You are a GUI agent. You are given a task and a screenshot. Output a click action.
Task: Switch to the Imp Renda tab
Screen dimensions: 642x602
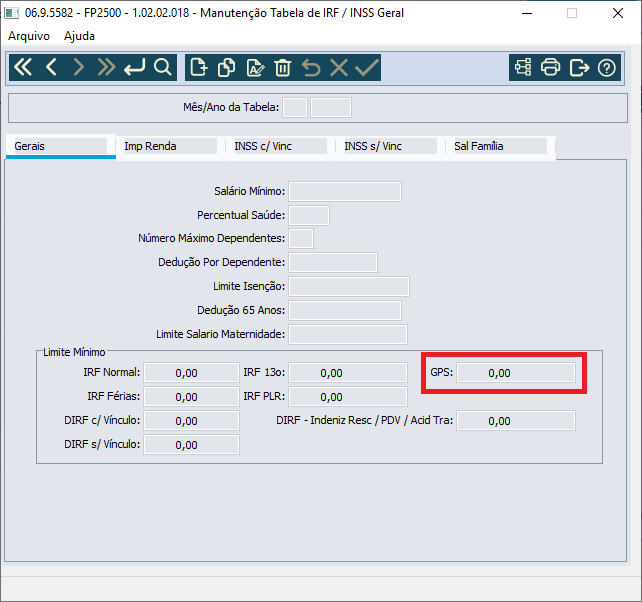coord(171,146)
